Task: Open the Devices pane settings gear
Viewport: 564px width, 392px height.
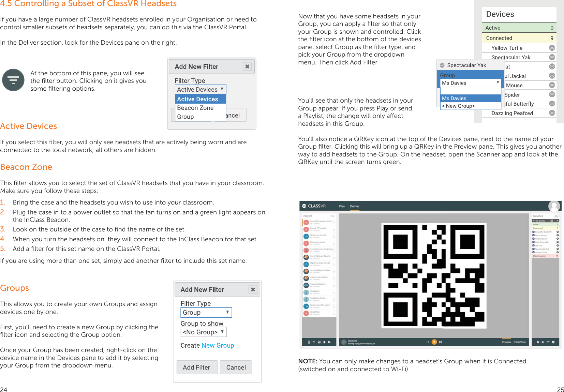Action: (x=553, y=342)
